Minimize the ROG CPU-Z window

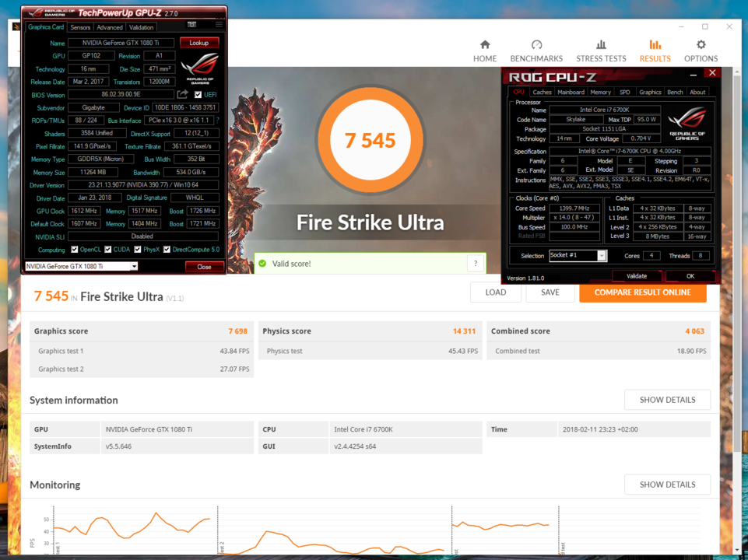[x=694, y=75]
